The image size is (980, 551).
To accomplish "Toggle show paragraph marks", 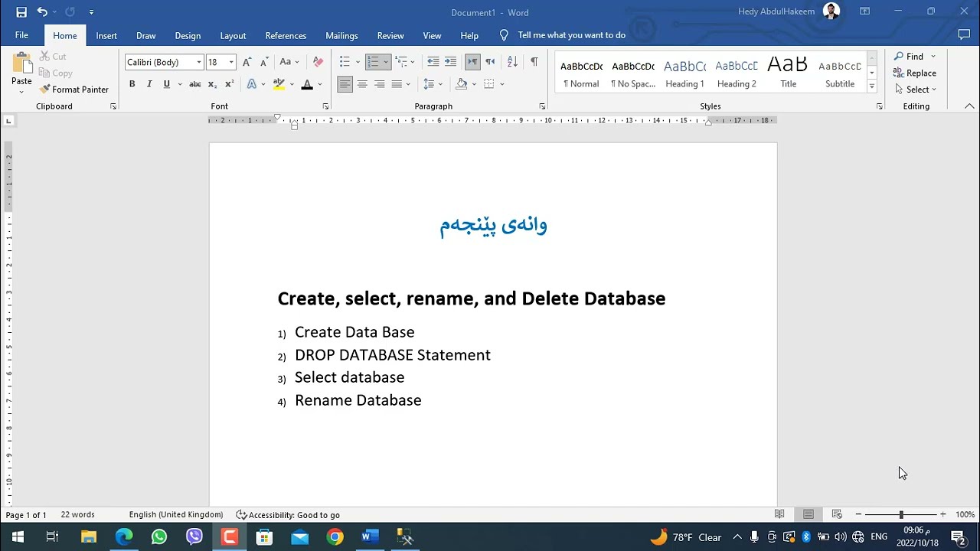I will coord(534,62).
